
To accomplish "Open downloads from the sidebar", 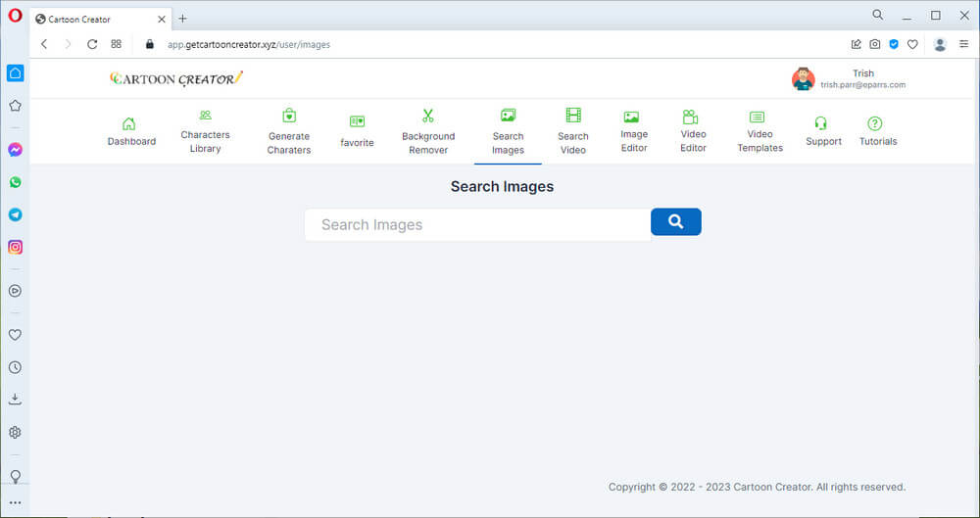I will [15, 400].
